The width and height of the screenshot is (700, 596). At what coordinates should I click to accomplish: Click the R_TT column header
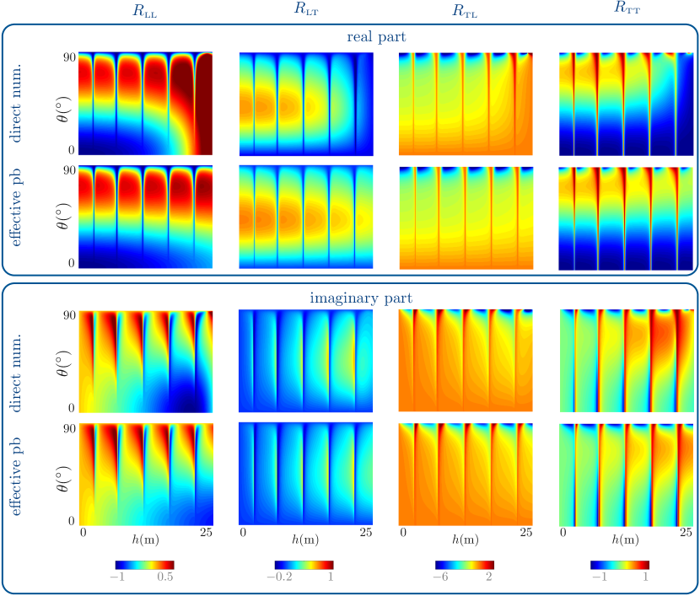627,8
